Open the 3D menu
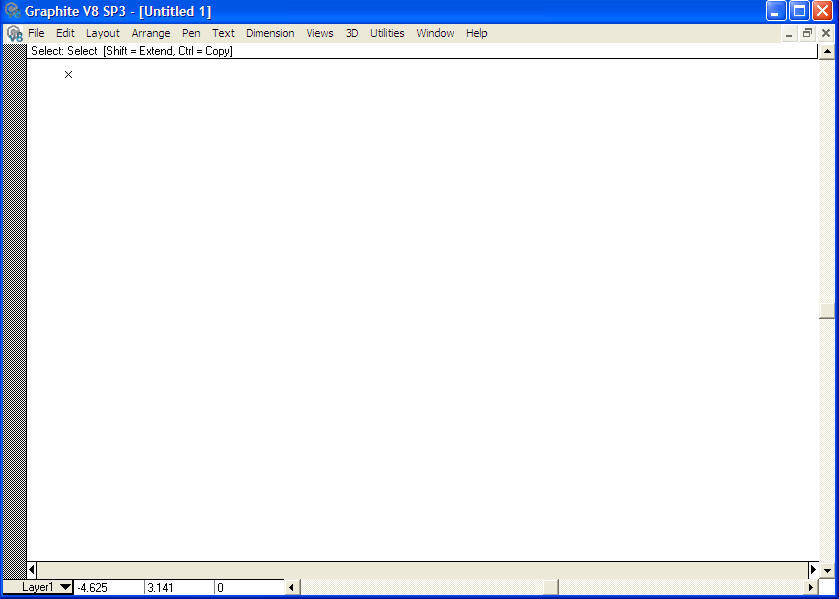This screenshot has height=599, width=839. tap(352, 33)
